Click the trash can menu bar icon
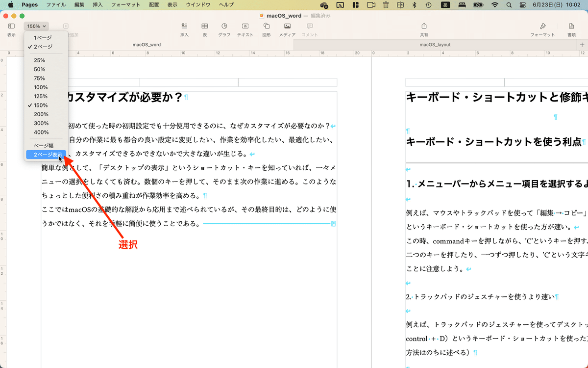 386,4
